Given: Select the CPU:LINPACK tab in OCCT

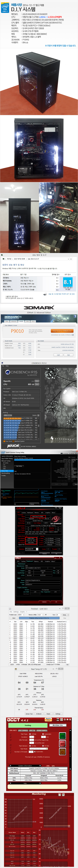Looking at the screenshot, I should (x=23, y=731).
